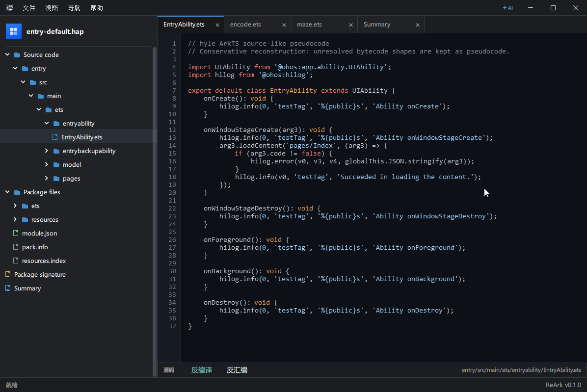
Task: Click the model folder icon
Action: coord(56,165)
